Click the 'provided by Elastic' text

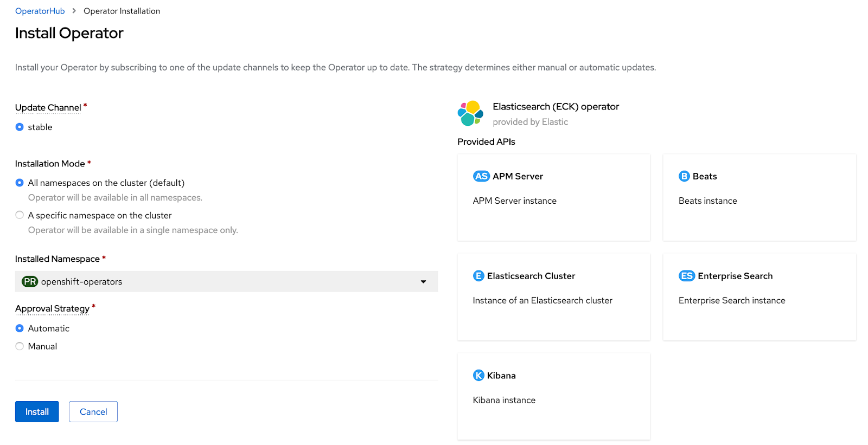[531, 122]
